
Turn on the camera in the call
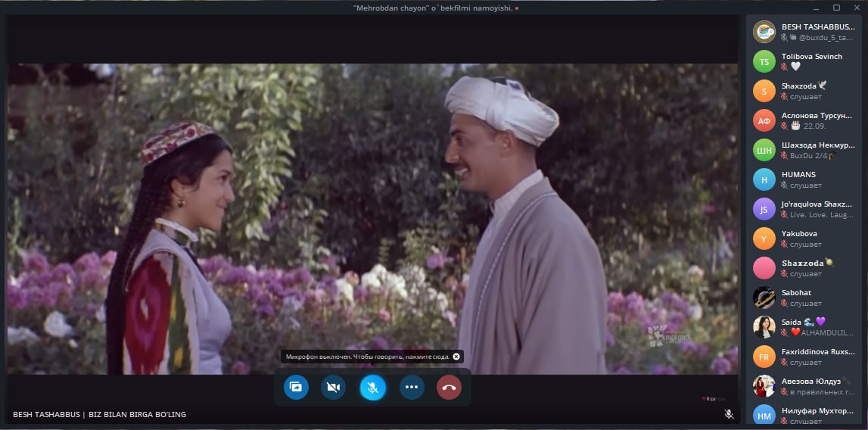click(x=333, y=388)
